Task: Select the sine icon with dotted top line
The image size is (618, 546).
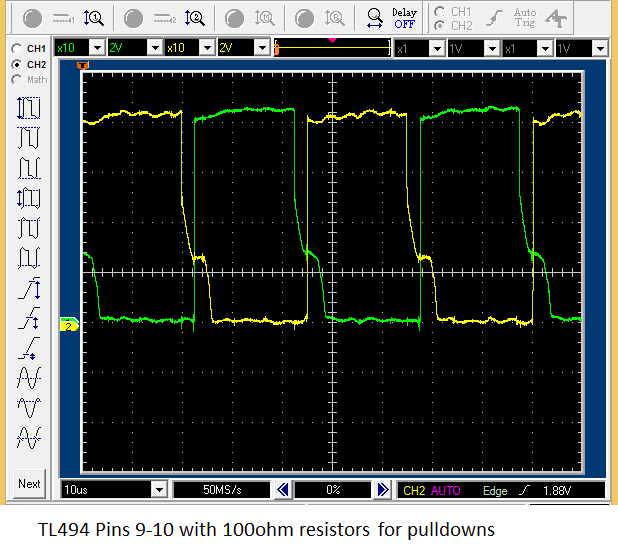Action: tap(29, 408)
